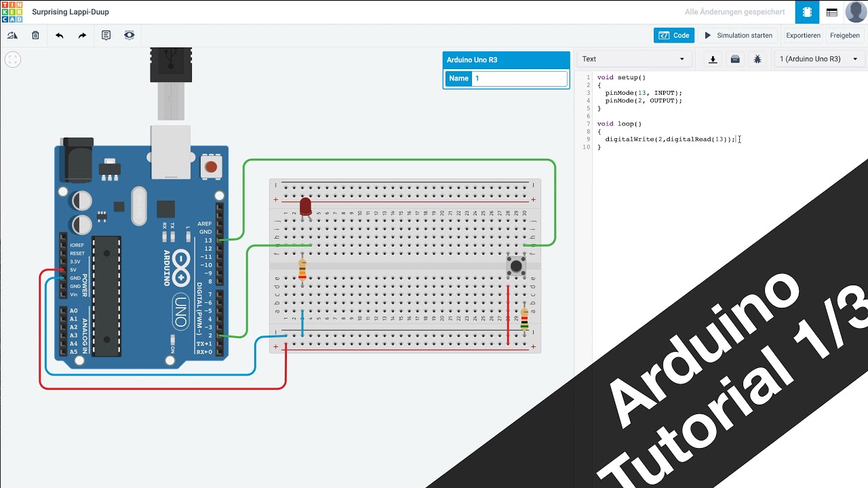
Task: Rename project Surprising Lappi-Duup
Action: pos(71,12)
